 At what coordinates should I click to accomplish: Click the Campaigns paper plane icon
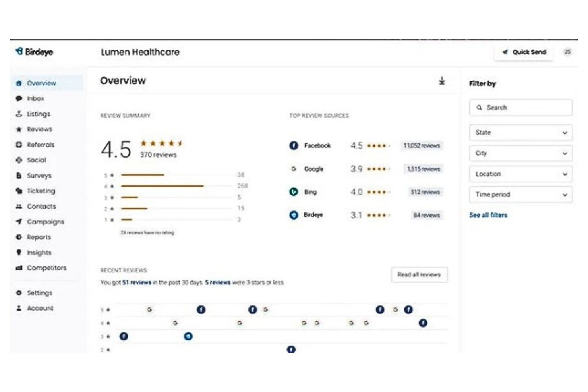[x=19, y=222]
